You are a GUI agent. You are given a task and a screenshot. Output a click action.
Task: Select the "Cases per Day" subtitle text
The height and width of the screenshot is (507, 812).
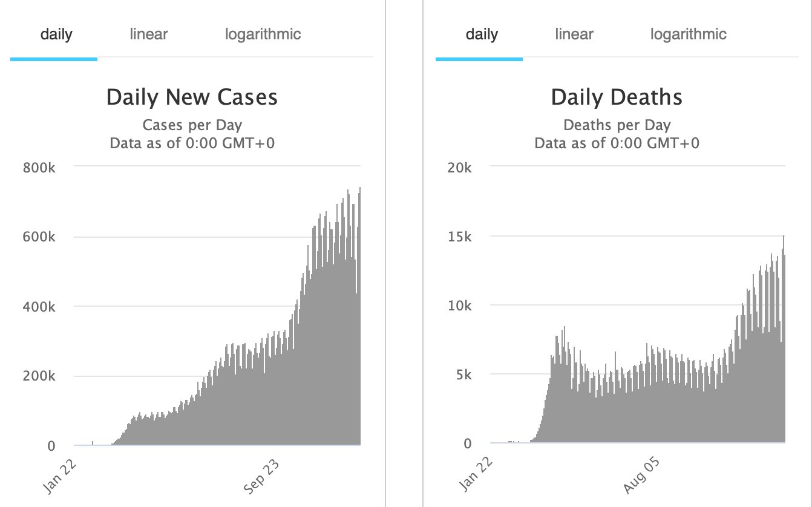click(192, 125)
